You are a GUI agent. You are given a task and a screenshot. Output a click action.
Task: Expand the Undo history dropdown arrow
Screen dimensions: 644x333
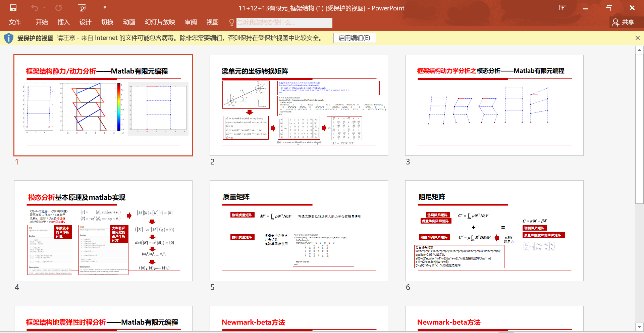click(44, 8)
